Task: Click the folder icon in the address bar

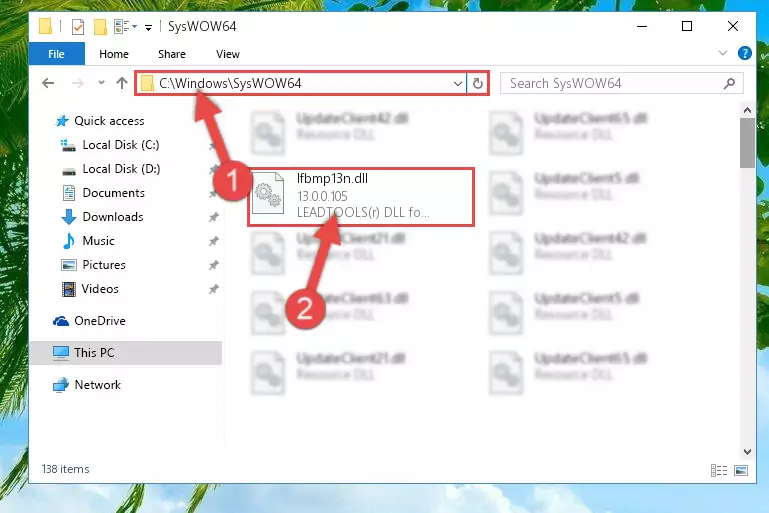Action: 147,83
